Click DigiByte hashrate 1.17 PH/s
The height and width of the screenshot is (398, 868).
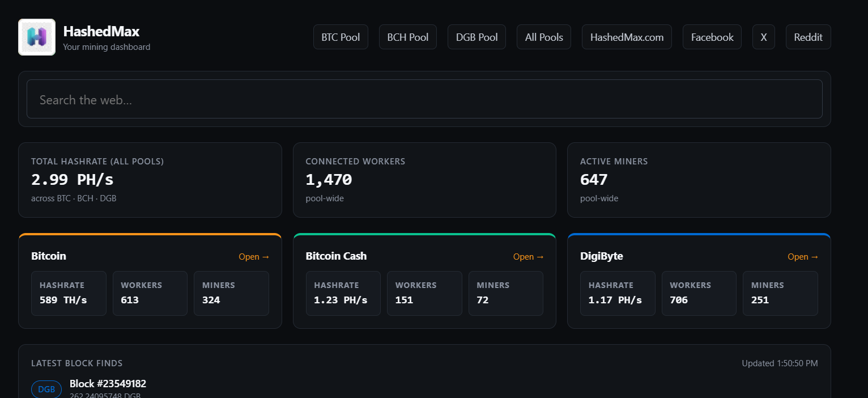pyautogui.click(x=615, y=300)
